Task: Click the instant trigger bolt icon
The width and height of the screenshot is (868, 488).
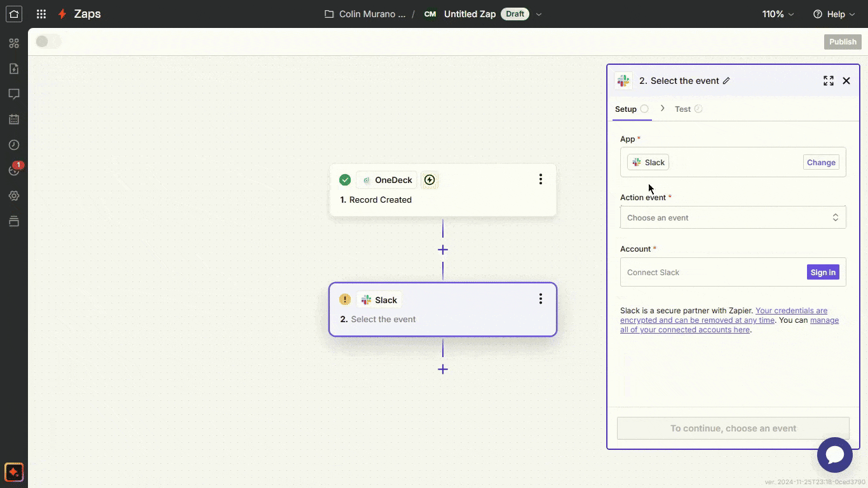Action: point(430,180)
